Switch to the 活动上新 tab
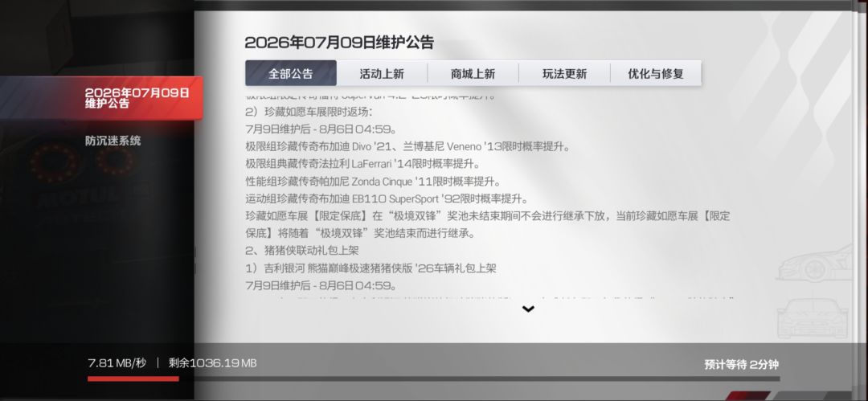The width and height of the screenshot is (868, 401). point(382,74)
